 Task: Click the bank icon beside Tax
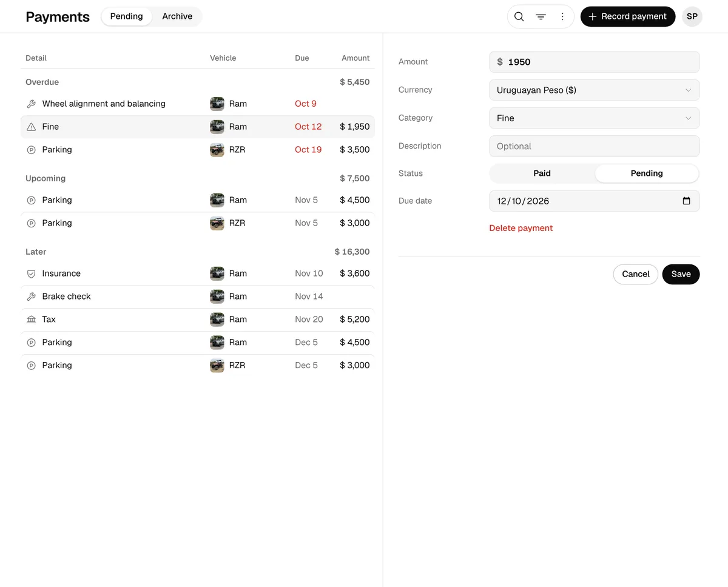click(32, 320)
